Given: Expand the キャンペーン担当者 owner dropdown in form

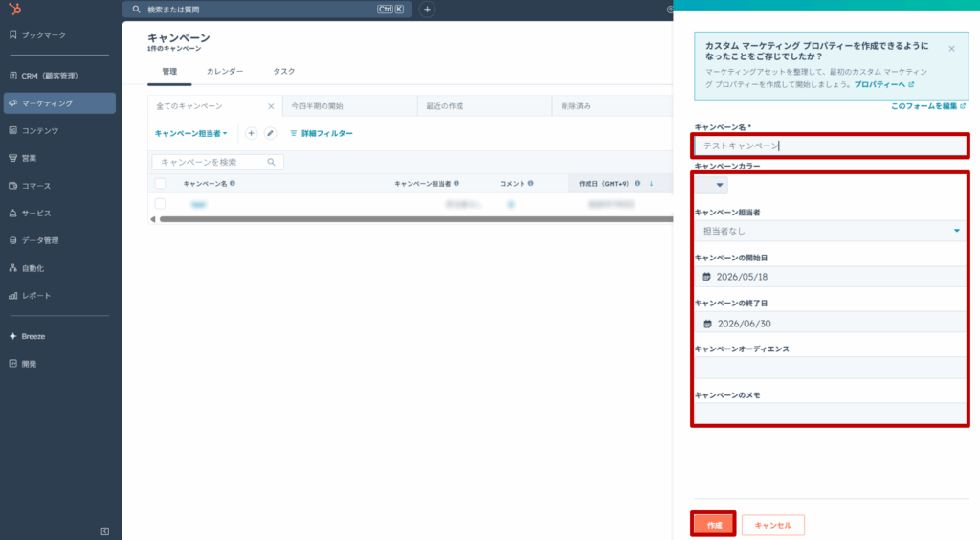Looking at the screenshot, I should tap(830, 231).
